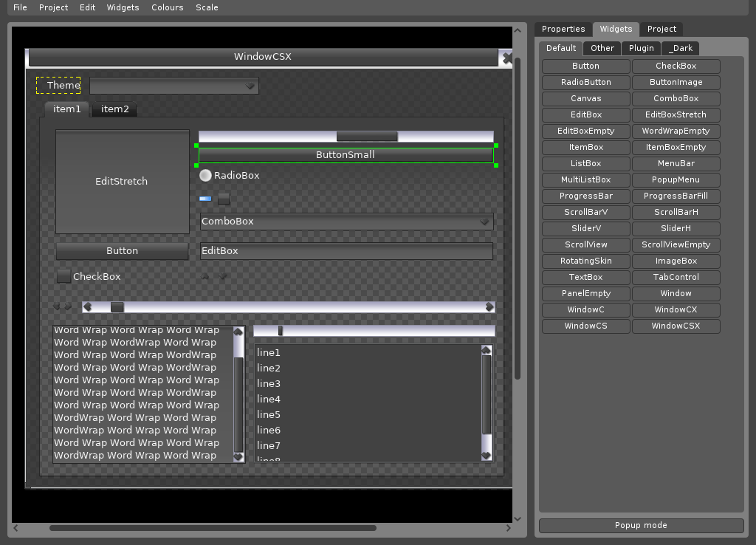Select the Plugin sub-tab
This screenshot has height=545, width=756.
(642, 48)
